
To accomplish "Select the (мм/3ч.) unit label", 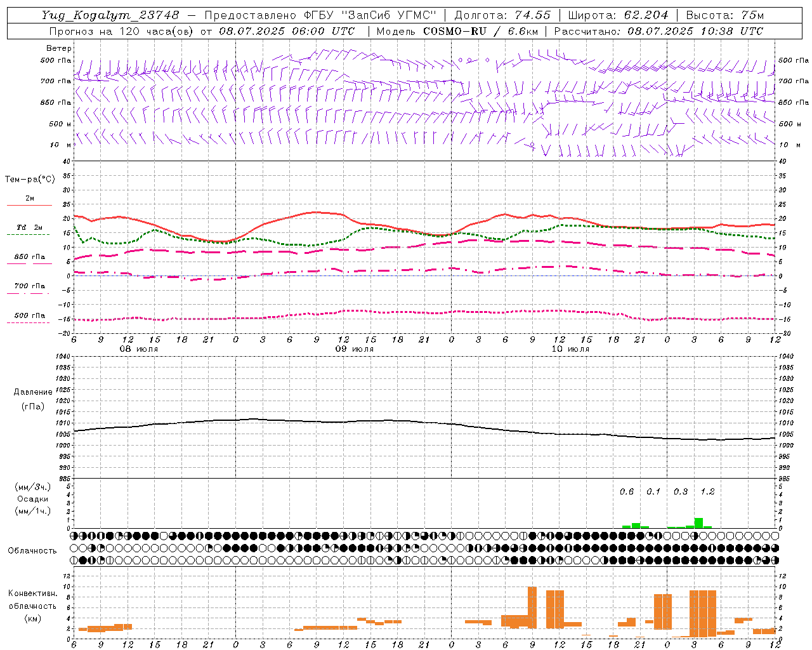I will 32,487.
